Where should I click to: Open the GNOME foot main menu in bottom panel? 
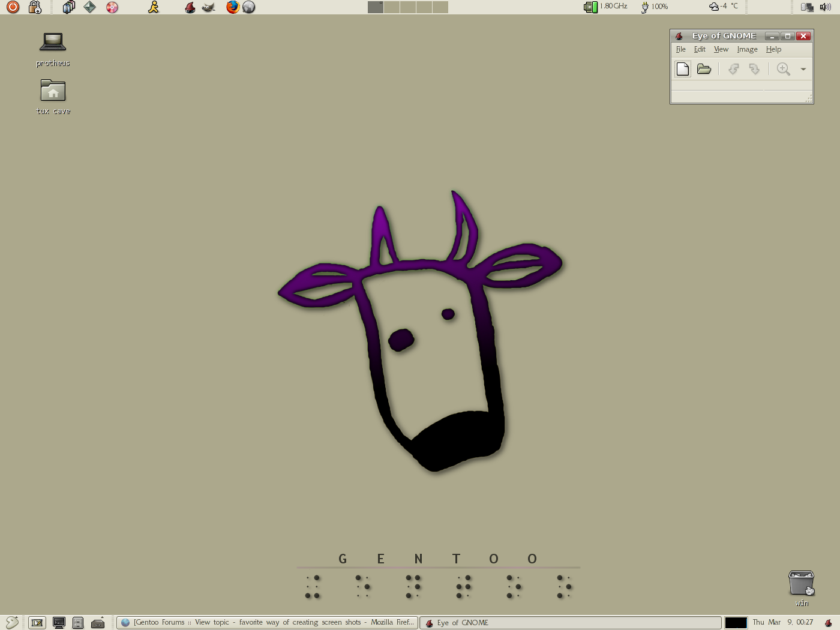tap(12, 623)
